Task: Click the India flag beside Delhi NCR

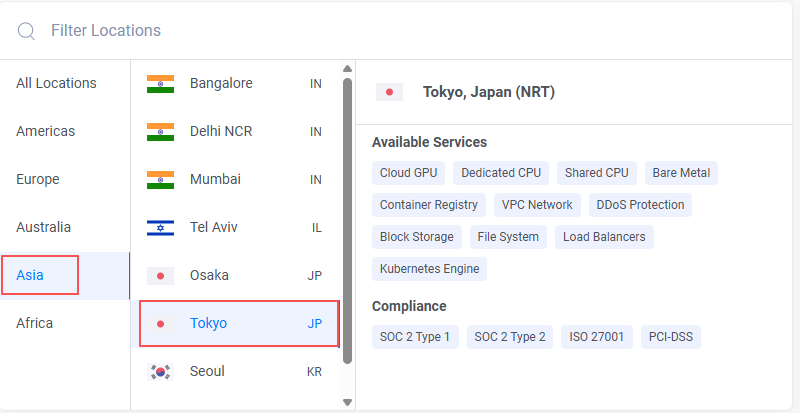Action: click(x=160, y=131)
